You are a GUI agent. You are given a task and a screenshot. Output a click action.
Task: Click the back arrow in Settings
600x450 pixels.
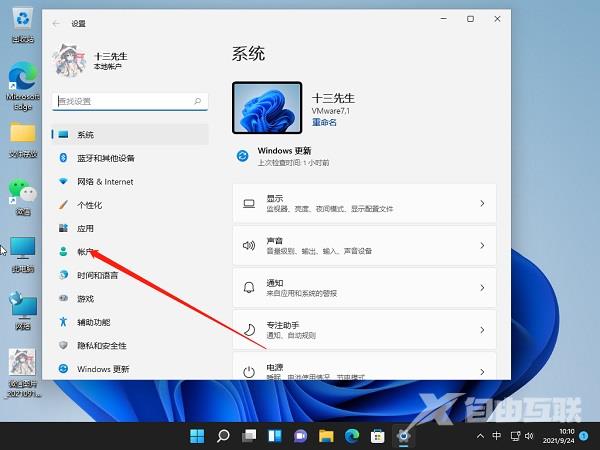pos(56,24)
